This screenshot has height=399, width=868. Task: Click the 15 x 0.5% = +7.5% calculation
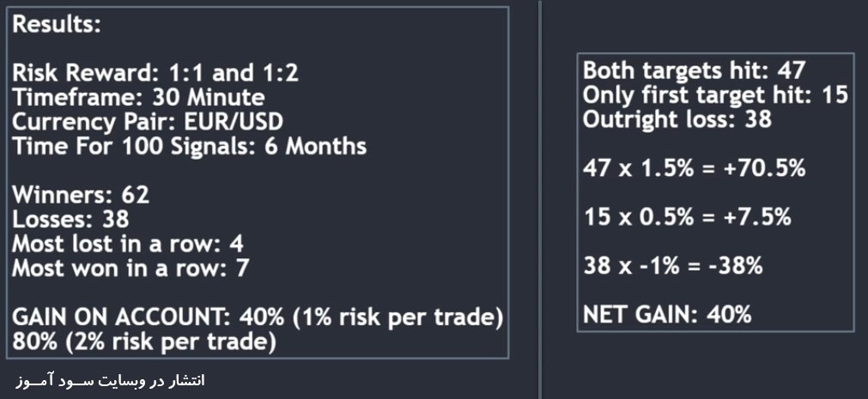pos(687,217)
